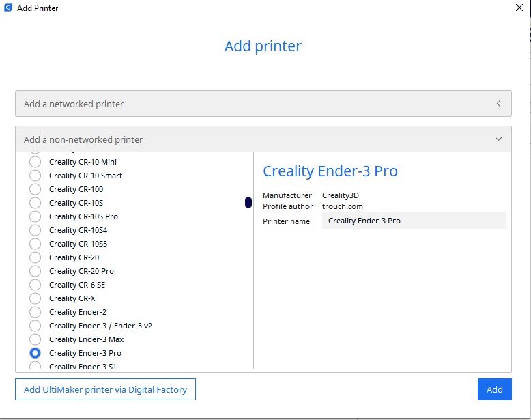Click the chevron arrow beside networked printer
The image size is (531, 420).
coord(498,104)
